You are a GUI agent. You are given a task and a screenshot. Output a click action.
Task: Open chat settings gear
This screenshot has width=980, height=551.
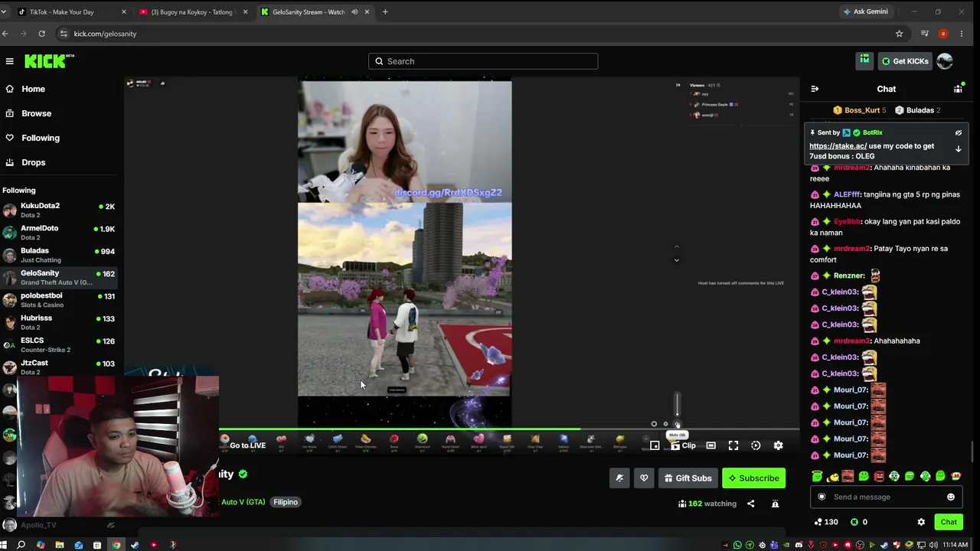tap(921, 522)
